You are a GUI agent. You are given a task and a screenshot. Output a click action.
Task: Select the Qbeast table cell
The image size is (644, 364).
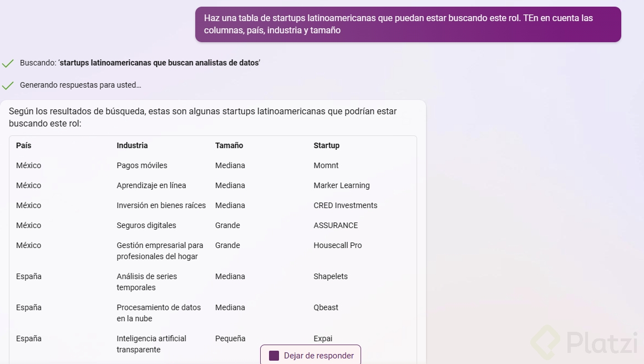(x=326, y=307)
